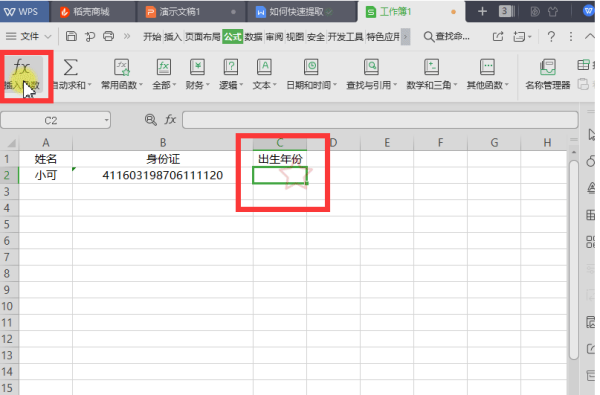This screenshot has height=395, width=600.
Task: Click the print icon in quick toolbar
Action: [109, 36]
